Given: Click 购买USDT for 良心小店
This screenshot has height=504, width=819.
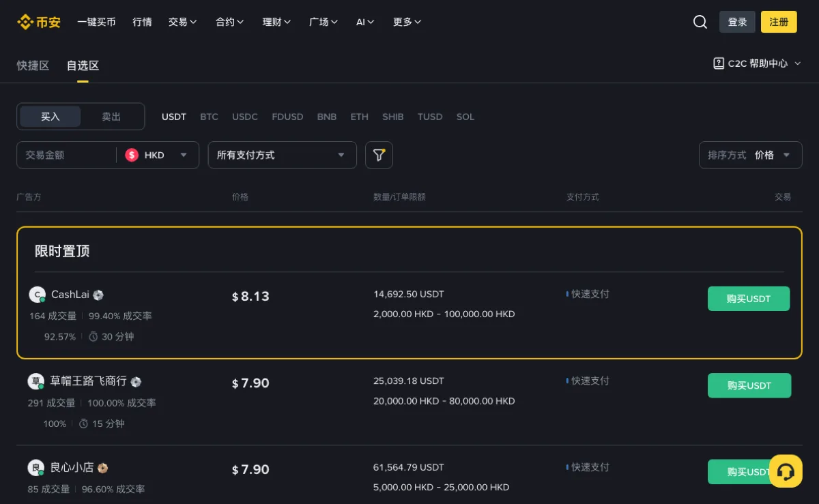Looking at the screenshot, I should point(749,472).
